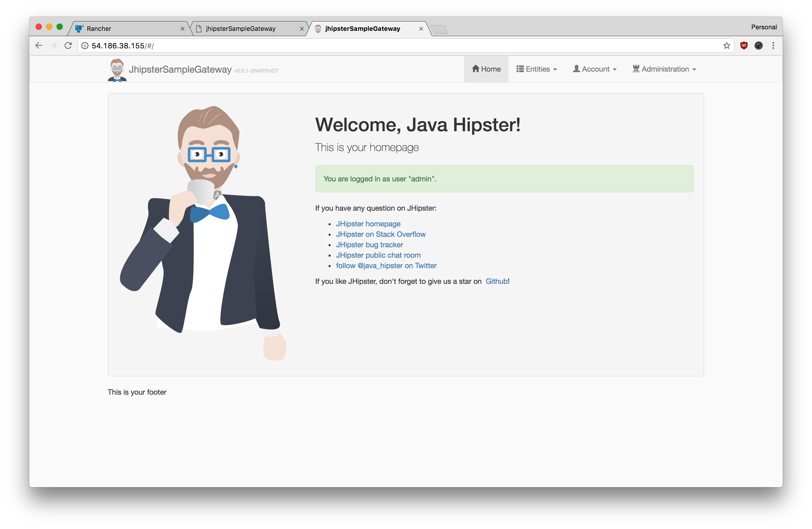The height and width of the screenshot is (529, 812).
Task: Close the second jhipsterSampleGateway tab
Action: click(302, 29)
